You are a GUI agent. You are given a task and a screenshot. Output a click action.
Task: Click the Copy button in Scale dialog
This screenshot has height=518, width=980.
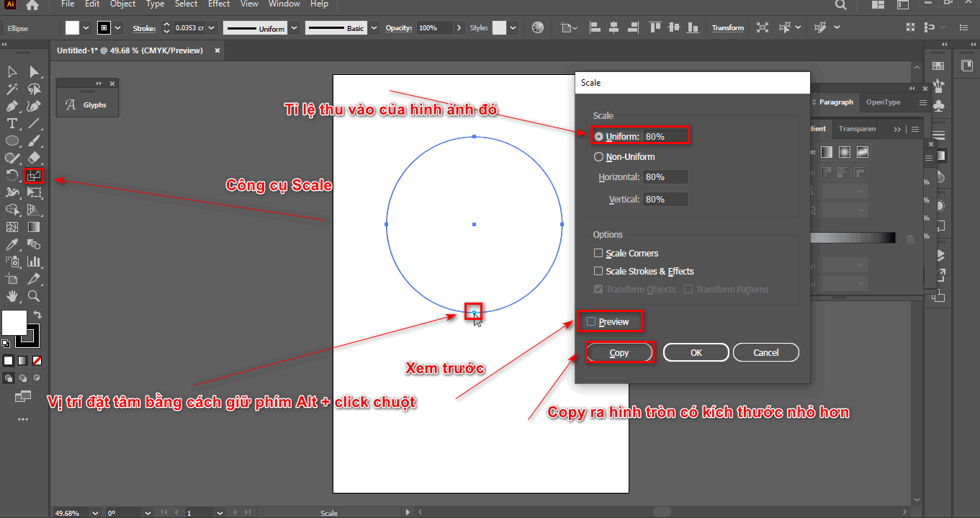click(619, 352)
